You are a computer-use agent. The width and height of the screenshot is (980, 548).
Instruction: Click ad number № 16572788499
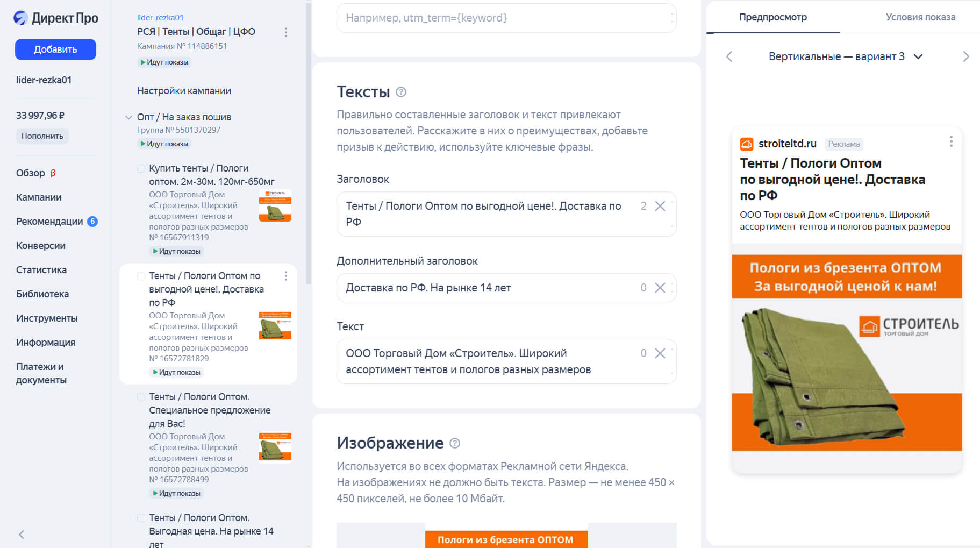point(179,480)
